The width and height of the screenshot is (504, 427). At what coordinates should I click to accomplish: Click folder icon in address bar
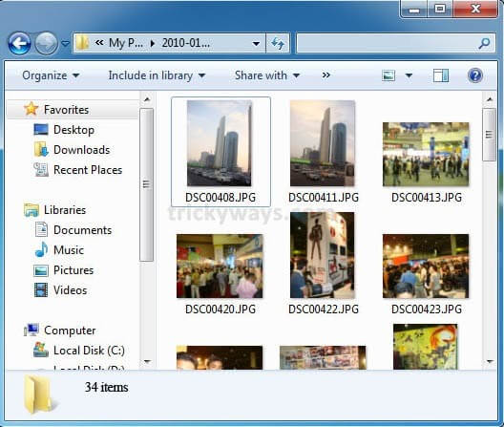coord(82,43)
